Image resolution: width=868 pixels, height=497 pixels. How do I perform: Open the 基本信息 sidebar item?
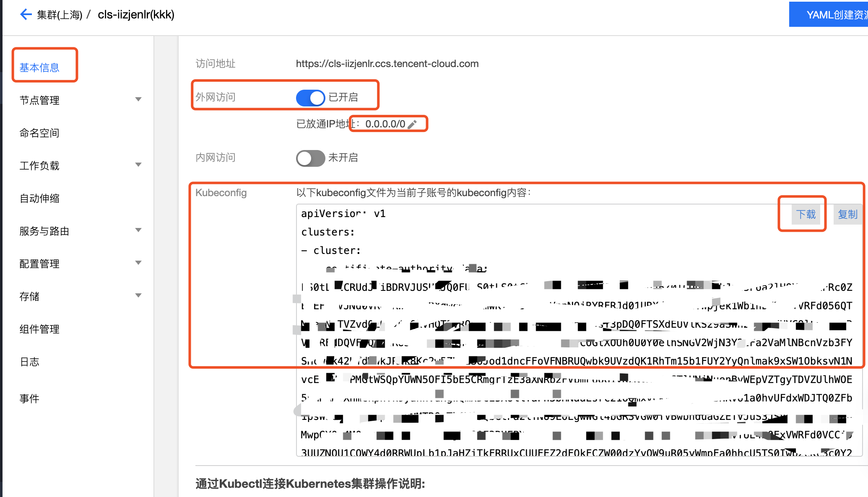39,67
